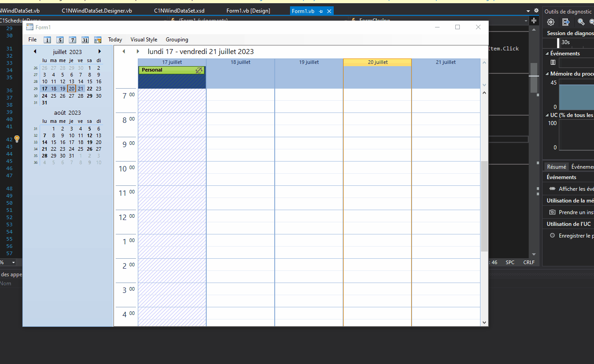Click the recurrence icon on Personal appointment

(x=199, y=70)
